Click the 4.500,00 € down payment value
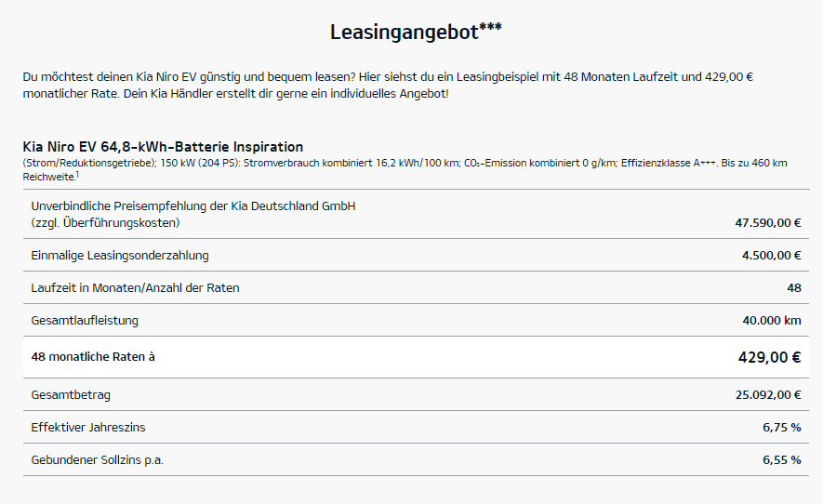This screenshot has width=823, height=504. [771, 255]
